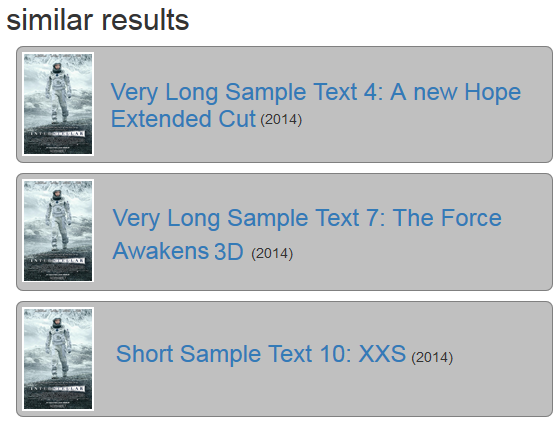Click the second result's movie poster
The image size is (560, 428).
[x=58, y=231]
